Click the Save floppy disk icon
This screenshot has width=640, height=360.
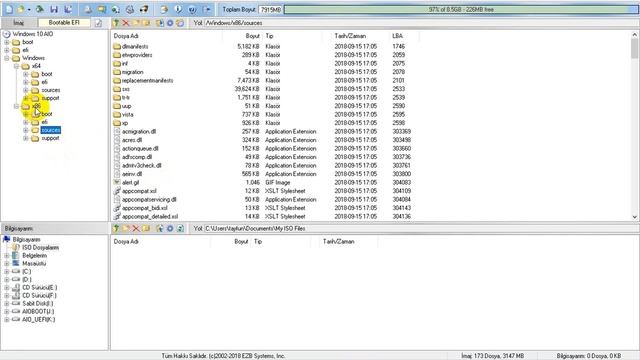coord(54,9)
